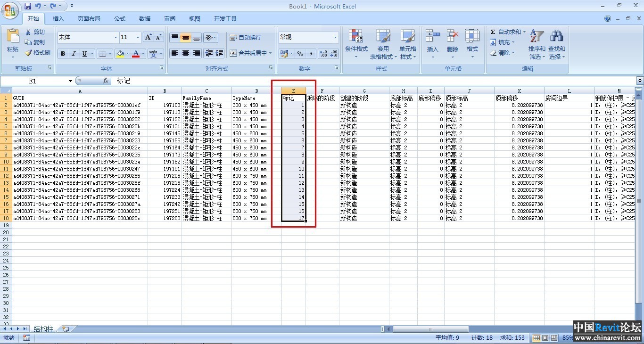Click the fx insert function button

coord(106,81)
